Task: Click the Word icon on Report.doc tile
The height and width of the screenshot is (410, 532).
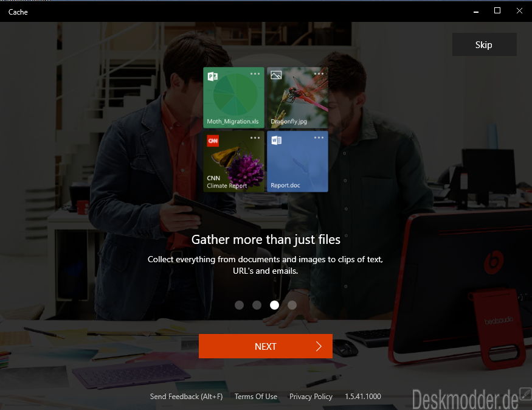Action: [277, 141]
